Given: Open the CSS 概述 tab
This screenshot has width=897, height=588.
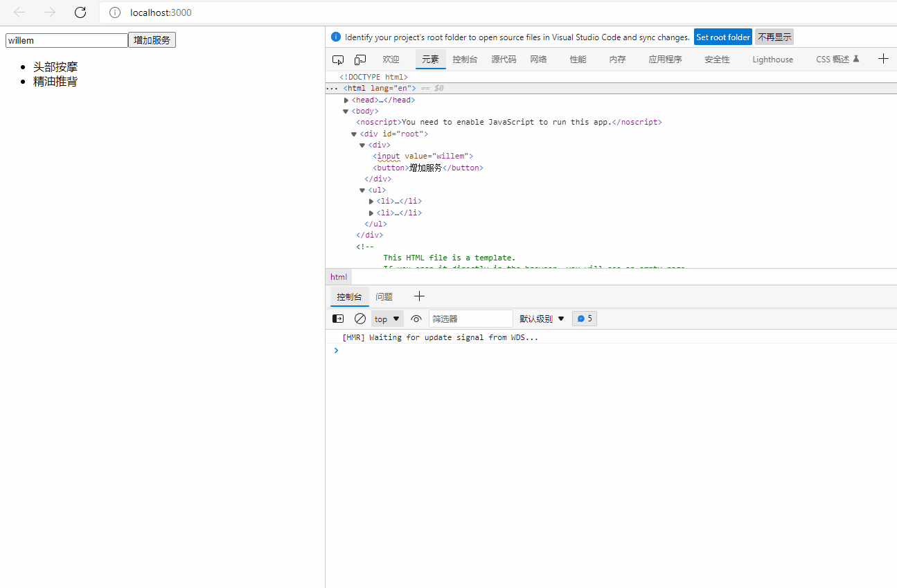Looking at the screenshot, I should pyautogui.click(x=837, y=60).
